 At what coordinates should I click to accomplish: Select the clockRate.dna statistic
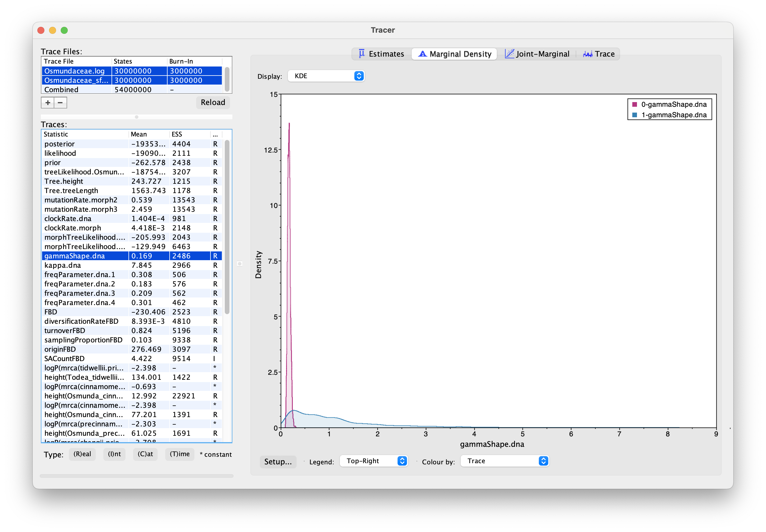[x=132, y=219]
